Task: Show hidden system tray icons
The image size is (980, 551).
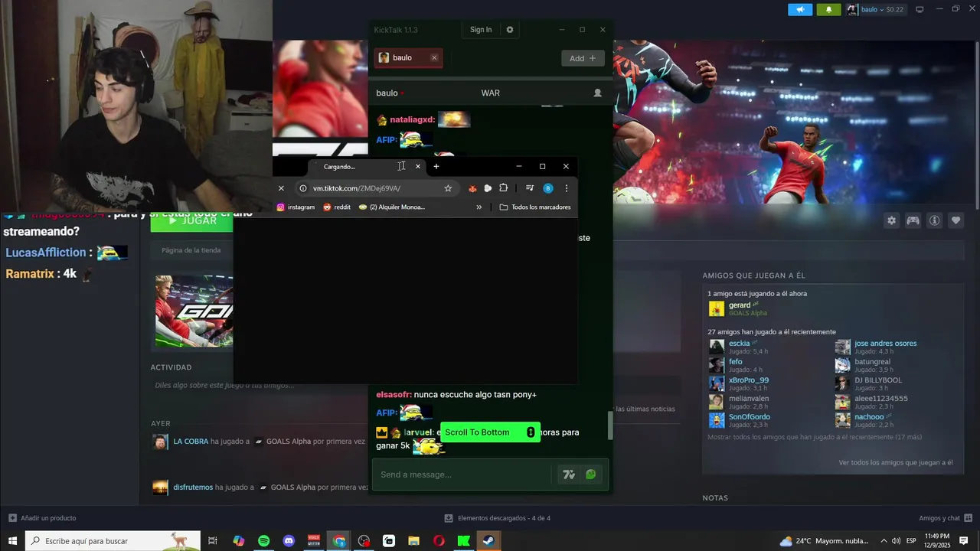Action: click(883, 540)
